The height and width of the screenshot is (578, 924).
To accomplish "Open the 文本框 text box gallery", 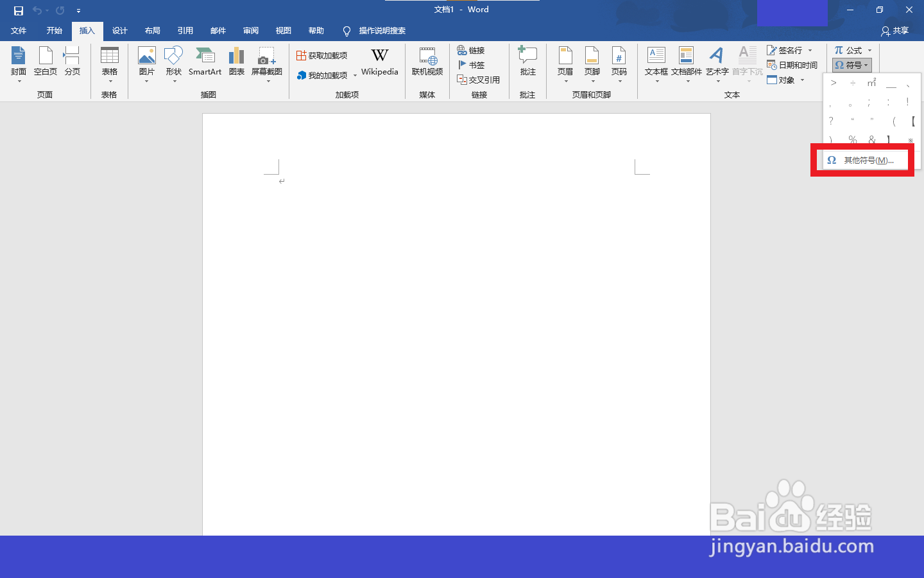I will [656, 64].
